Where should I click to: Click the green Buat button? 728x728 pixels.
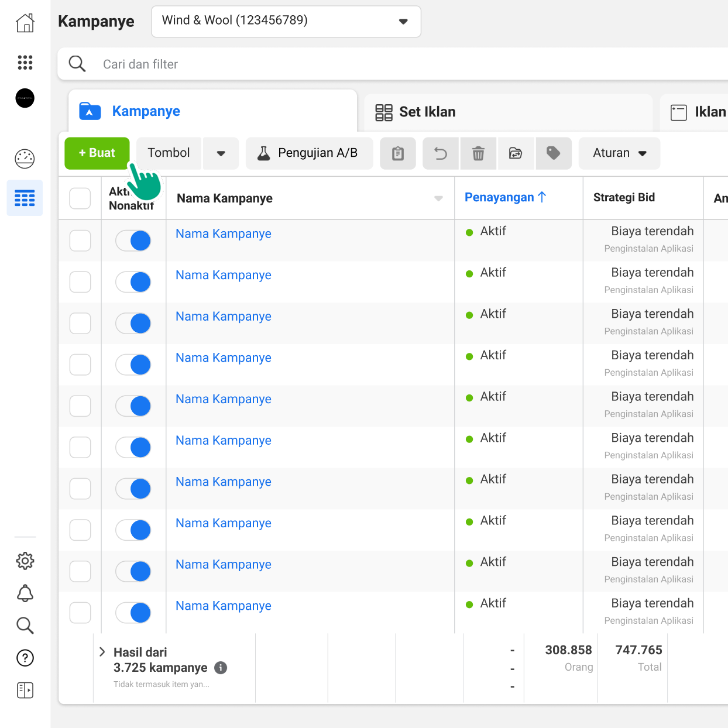pyautogui.click(x=97, y=153)
